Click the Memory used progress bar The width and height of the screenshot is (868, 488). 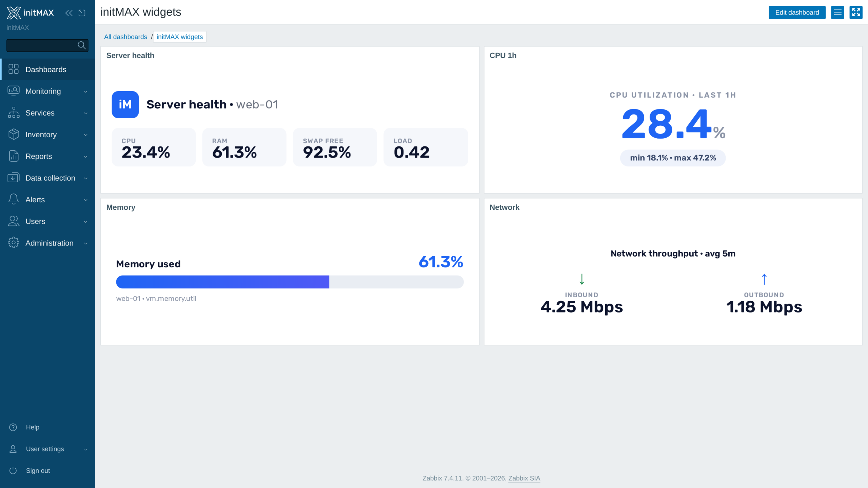[290, 282]
